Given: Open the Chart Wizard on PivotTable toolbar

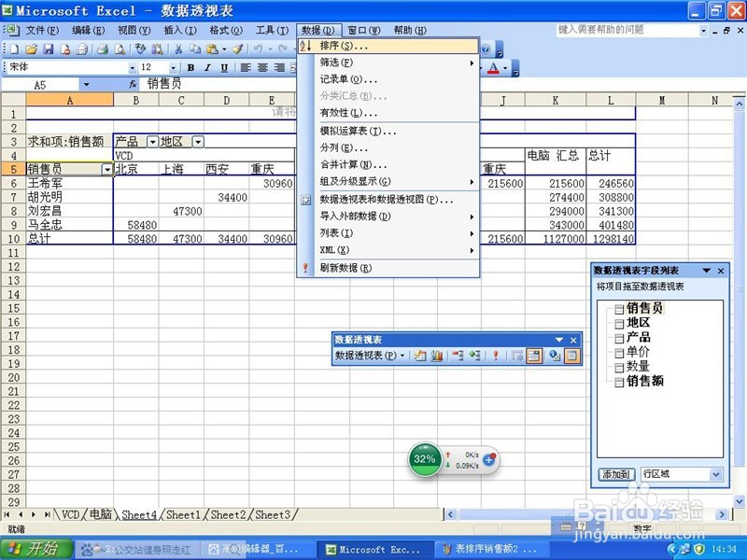Looking at the screenshot, I should tap(439, 356).
